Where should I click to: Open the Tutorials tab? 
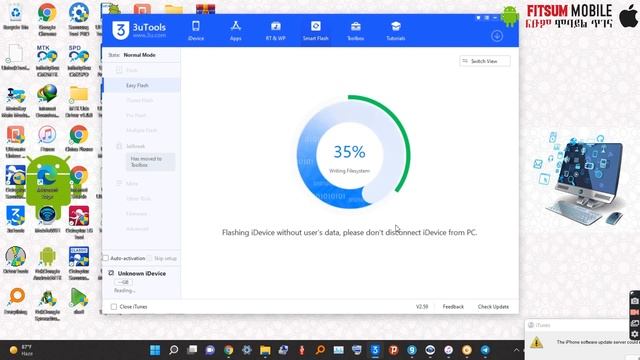tap(396, 31)
